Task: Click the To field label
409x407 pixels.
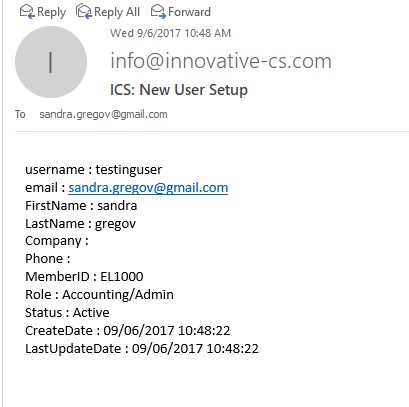Action: click(x=20, y=114)
